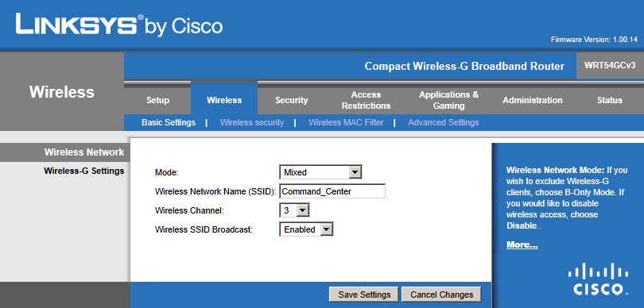This screenshot has width=644, height=308.
Task: Go to Applications & Gaming tab
Action: point(448,100)
